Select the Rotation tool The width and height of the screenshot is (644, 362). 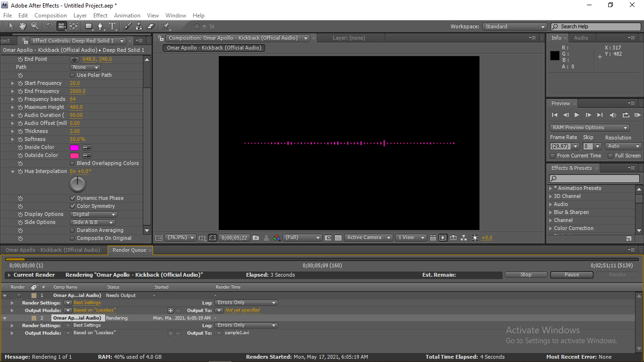pyautogui.click(x=50, y=26)
